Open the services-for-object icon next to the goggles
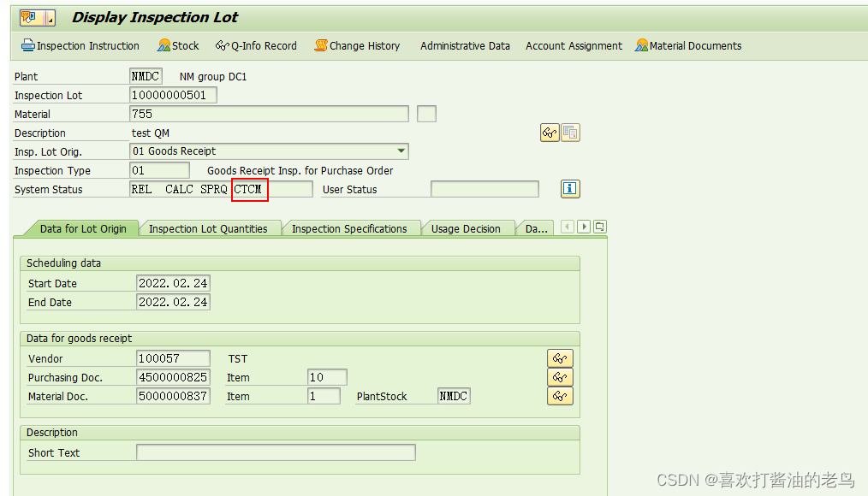The image size is (868, 496). tap(568, 132)
